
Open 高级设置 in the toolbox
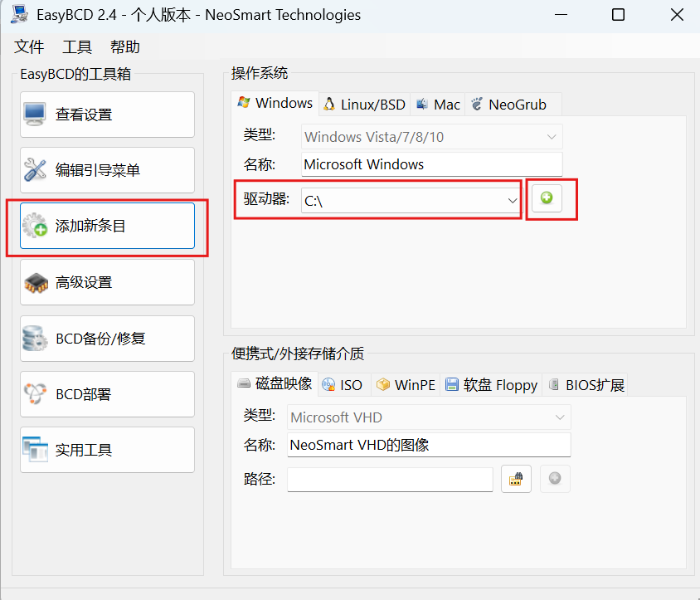(107, 282)
